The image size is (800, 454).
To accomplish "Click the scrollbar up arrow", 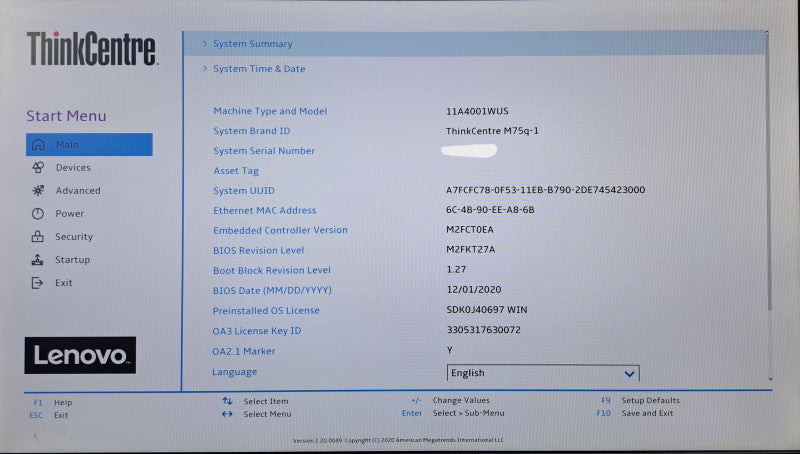I will point(767,33).
